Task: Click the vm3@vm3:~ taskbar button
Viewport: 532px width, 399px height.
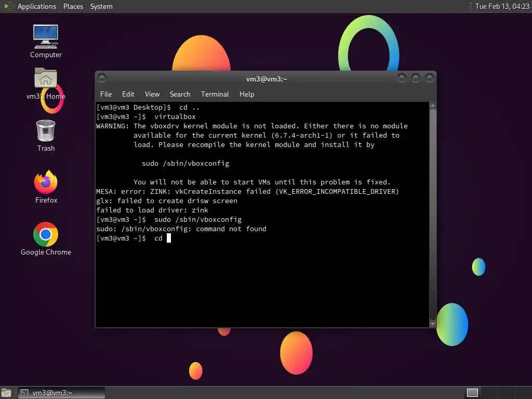Action: click(x=61, y=393)
